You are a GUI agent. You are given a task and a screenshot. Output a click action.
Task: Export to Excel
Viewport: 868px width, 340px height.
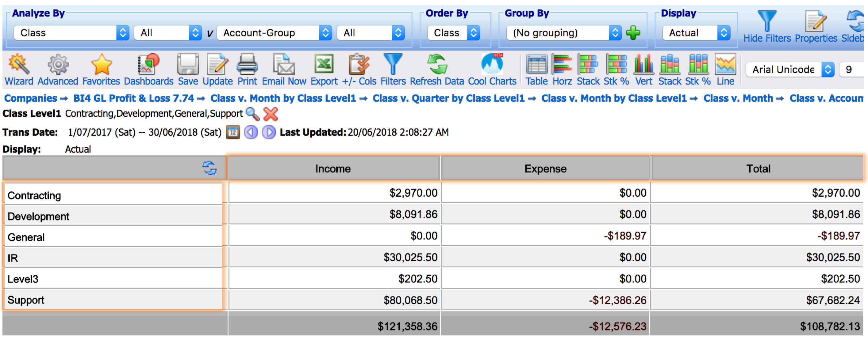click(324, 70)
